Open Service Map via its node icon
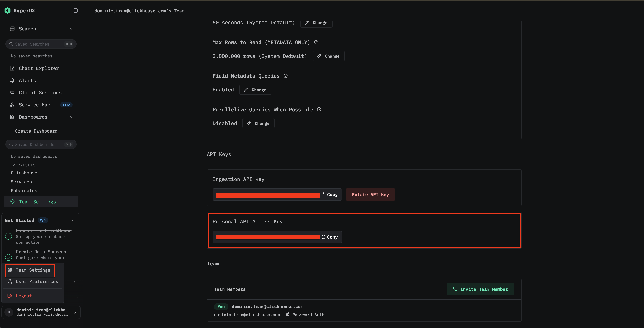Screen dimensions: 644x328 click(12, 105)
